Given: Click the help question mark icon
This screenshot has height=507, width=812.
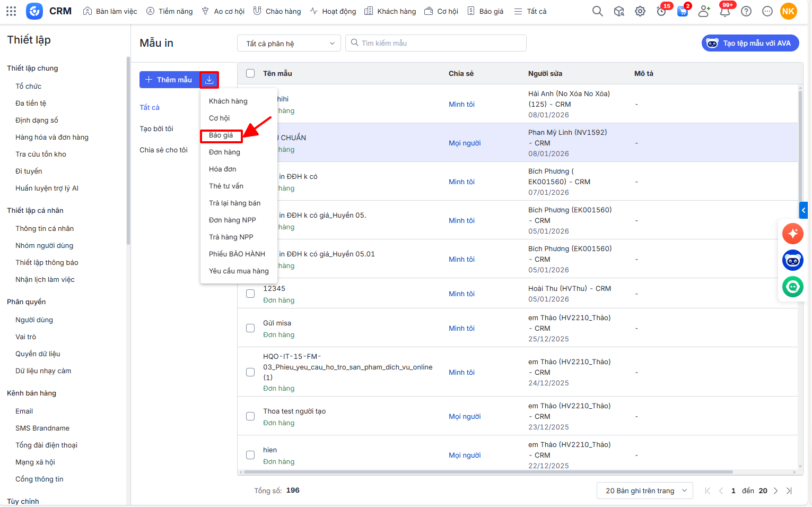Looking at the screenshot, I should [746, 11].
